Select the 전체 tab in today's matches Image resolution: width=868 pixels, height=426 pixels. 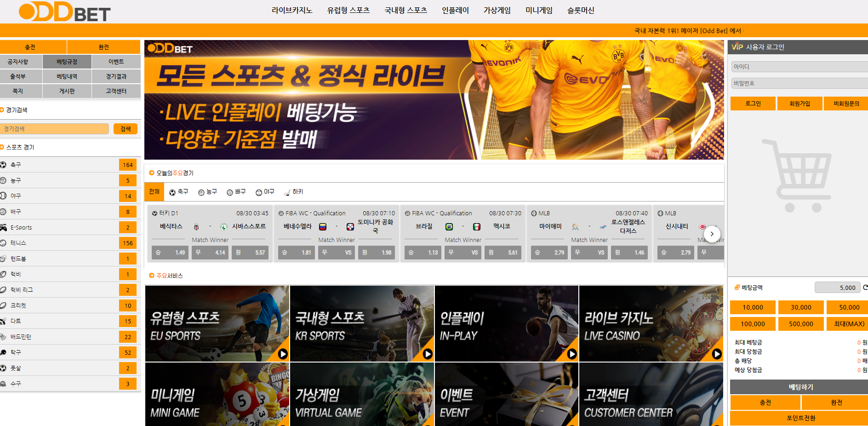coord(154,192)
